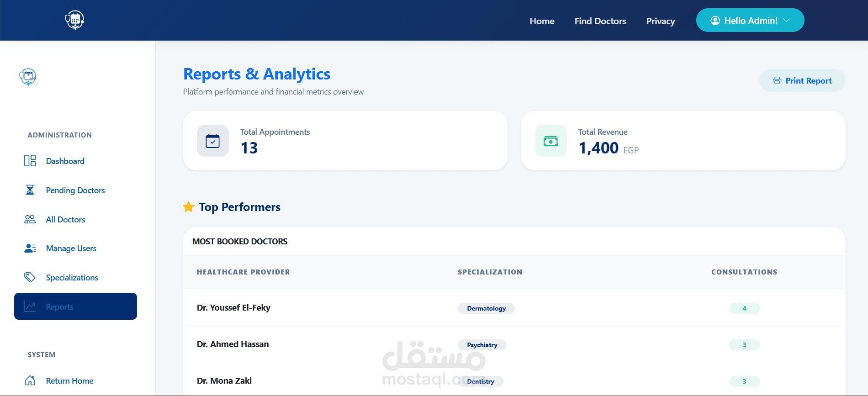
Task: Click Dr. Mona Zaki's consultations badge
Action: (744, 381)
